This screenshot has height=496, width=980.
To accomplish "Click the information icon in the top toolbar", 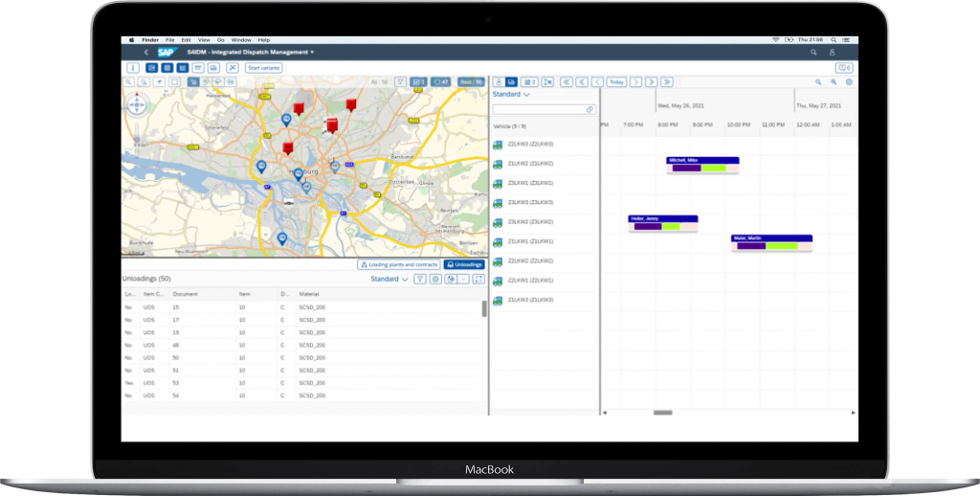I will [x=133, y=68].
